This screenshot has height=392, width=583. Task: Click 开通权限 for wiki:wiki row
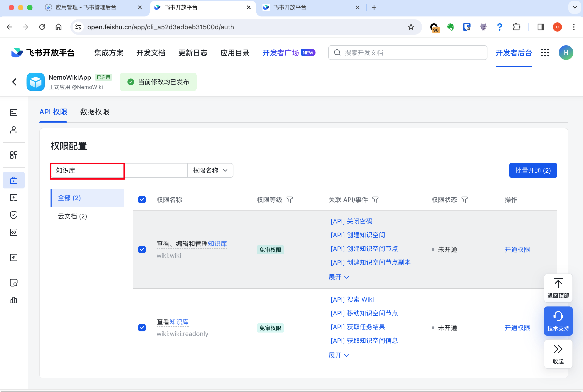click(x=517, y=250)
